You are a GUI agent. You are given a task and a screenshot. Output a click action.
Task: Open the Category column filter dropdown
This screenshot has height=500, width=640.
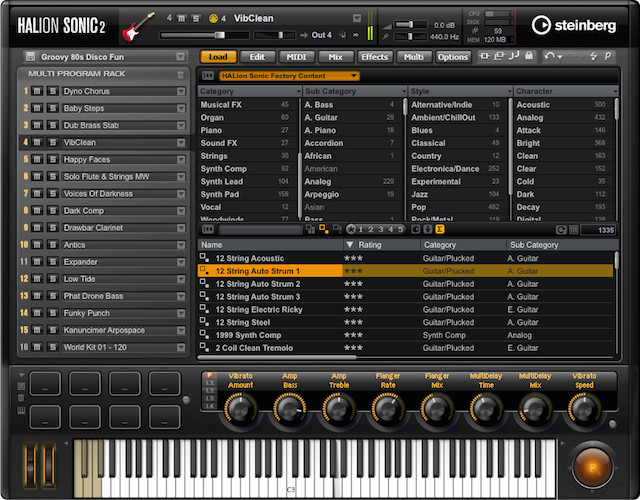coord(298,91)
